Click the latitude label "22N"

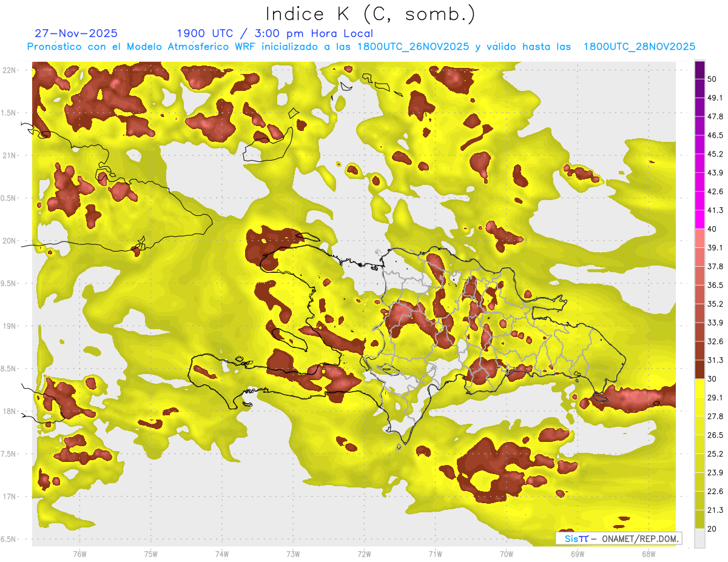pyautogui.click(x=10, y=70)
